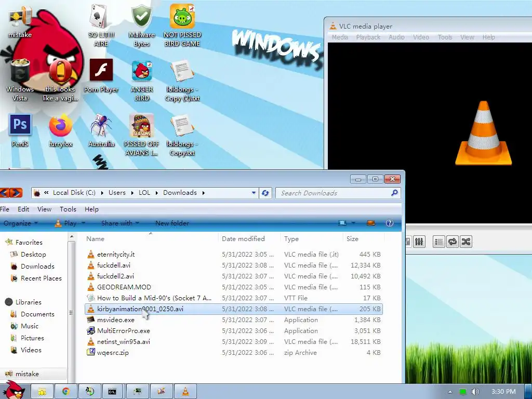This screenshot has height=399, width=532.
Task: Open the Media menu in VLC
Action: [x=340, y=37]
